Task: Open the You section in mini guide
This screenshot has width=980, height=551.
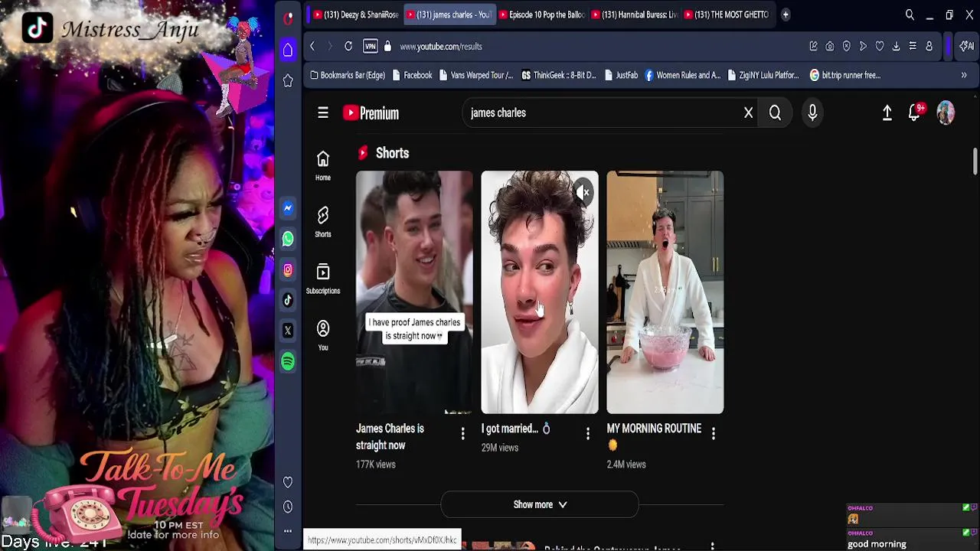Action: click(x=323, y=335)
